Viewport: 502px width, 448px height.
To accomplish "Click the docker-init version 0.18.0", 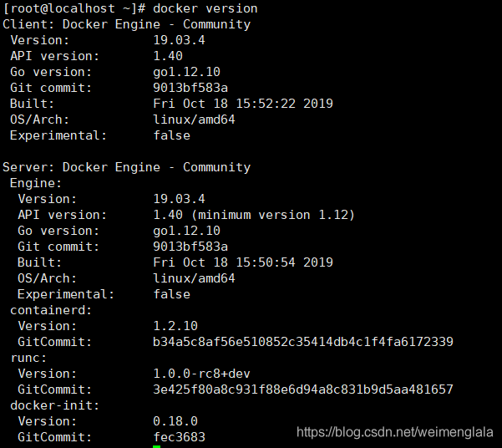I will click(x=175, y=421).
